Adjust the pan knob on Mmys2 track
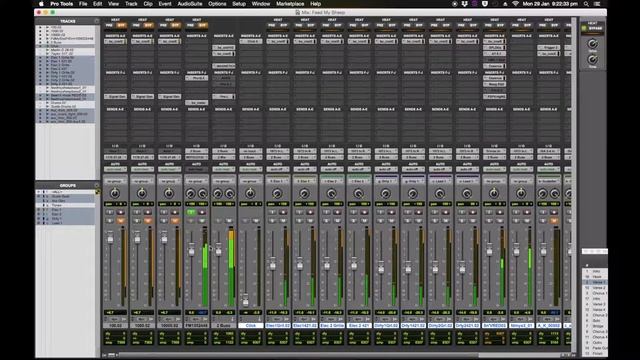The image size is (640, 360). pyautogui.click(x=520, y=193)
